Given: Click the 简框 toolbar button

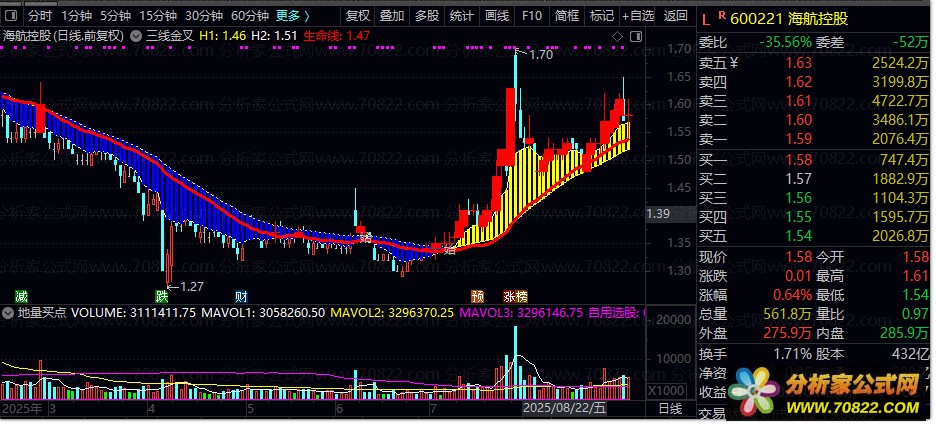Looking at the screenshot, I should pyautogui.click(x=566, y=16).
